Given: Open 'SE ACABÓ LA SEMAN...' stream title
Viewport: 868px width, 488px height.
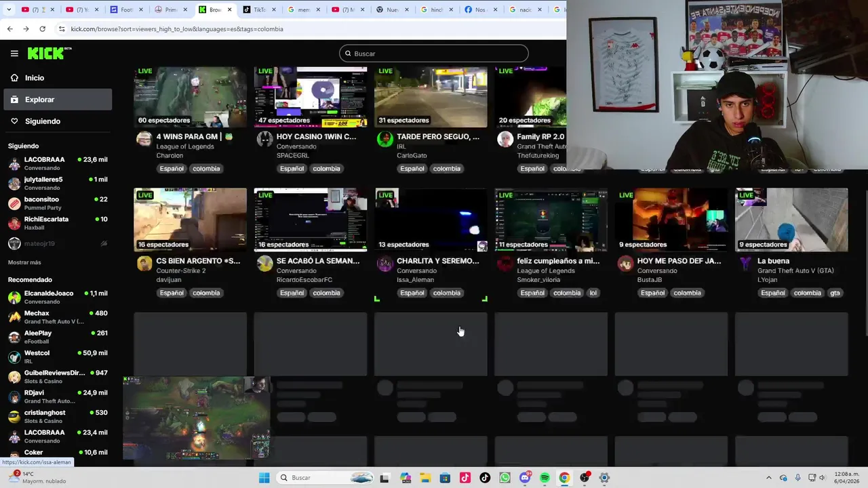Looking at the screenshot, I should (x=318, y=261).
